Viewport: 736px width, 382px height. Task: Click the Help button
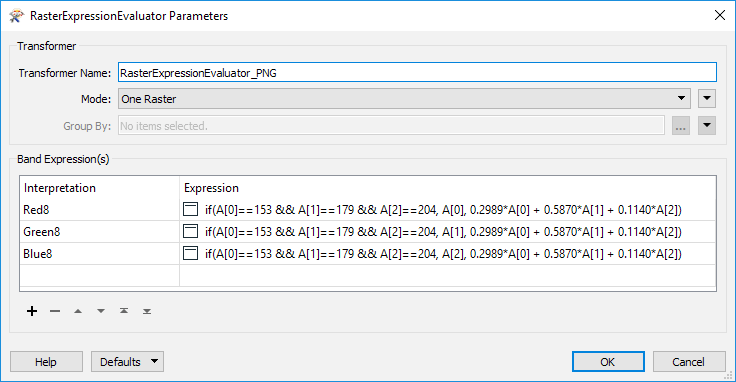pos(46,362)
